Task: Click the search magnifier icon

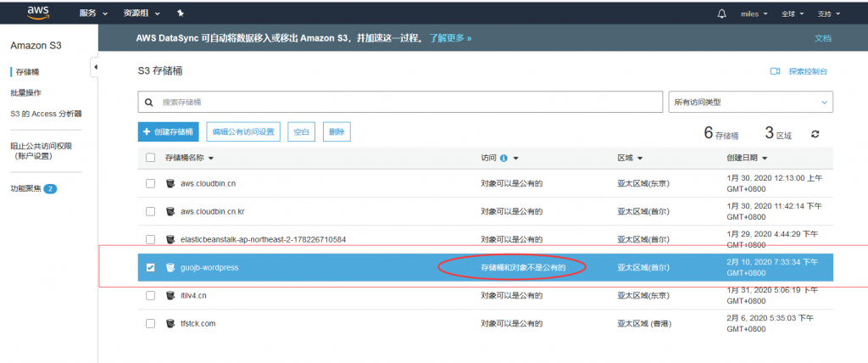Action: tap(148, 103)
